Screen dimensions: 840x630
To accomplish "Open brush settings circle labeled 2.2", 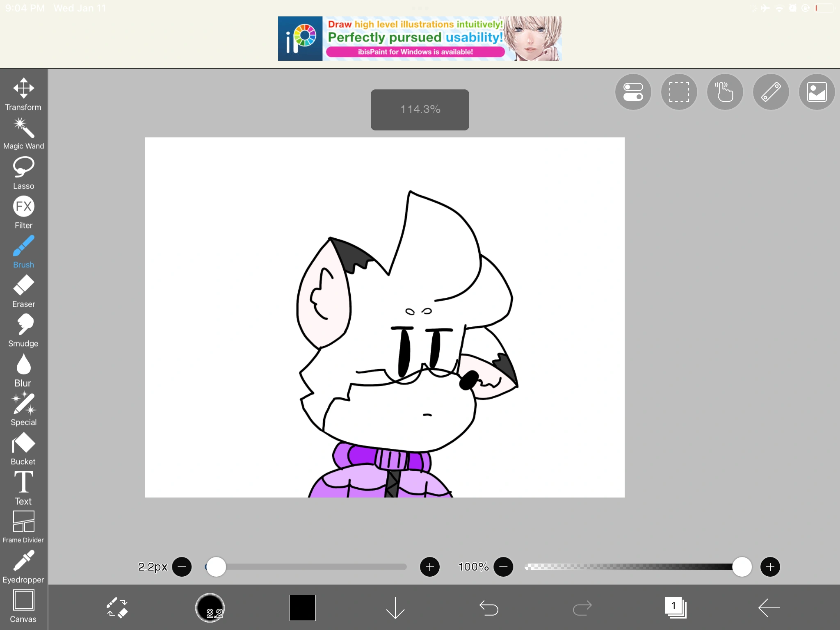I will pos(210,607).
